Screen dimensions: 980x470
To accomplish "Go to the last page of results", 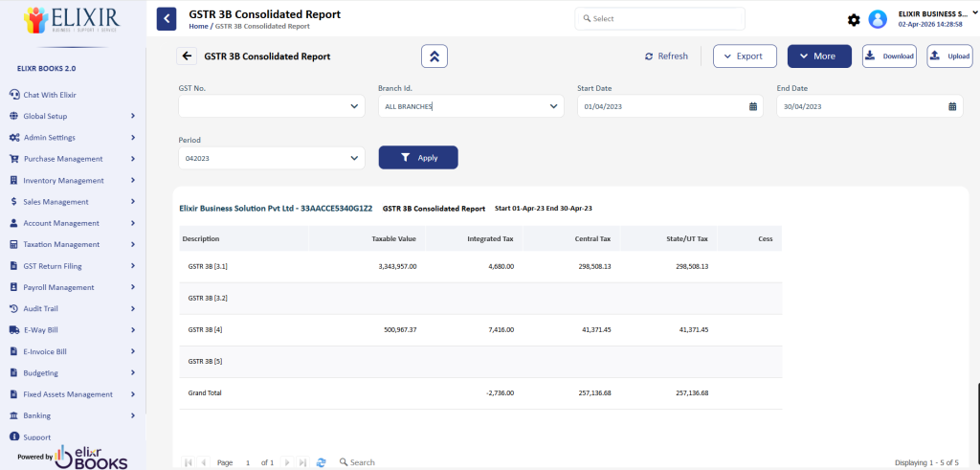I will (302, 462).
